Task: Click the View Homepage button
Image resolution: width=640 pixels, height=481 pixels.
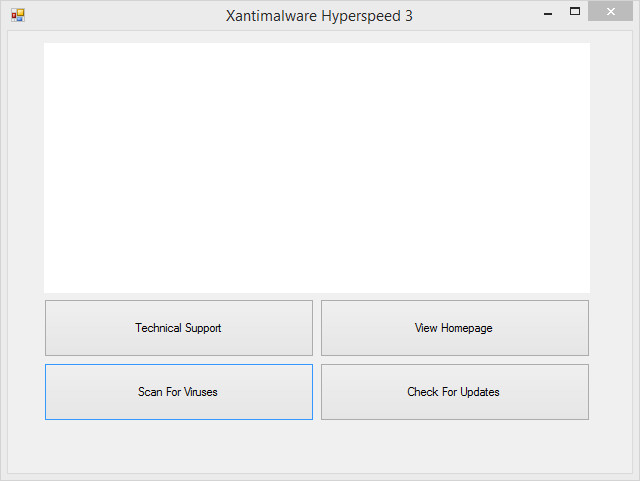Action: 455,328
